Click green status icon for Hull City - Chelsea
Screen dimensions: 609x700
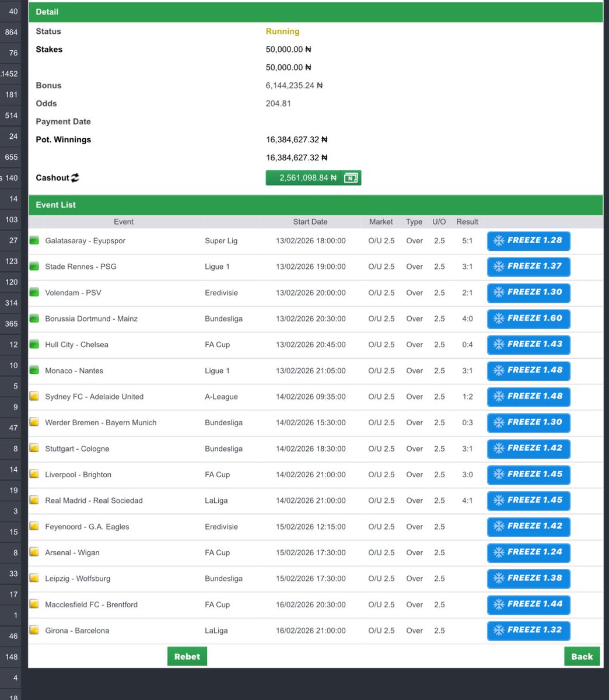tap(34, 344)
